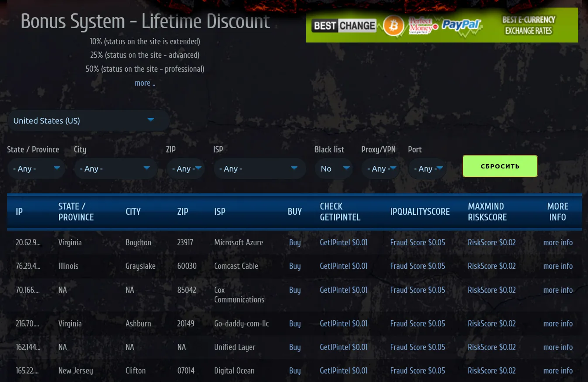Expand the ISP filter dropdown
The height and width of the screenshot is (382, 588).
[x=259, y=169]
